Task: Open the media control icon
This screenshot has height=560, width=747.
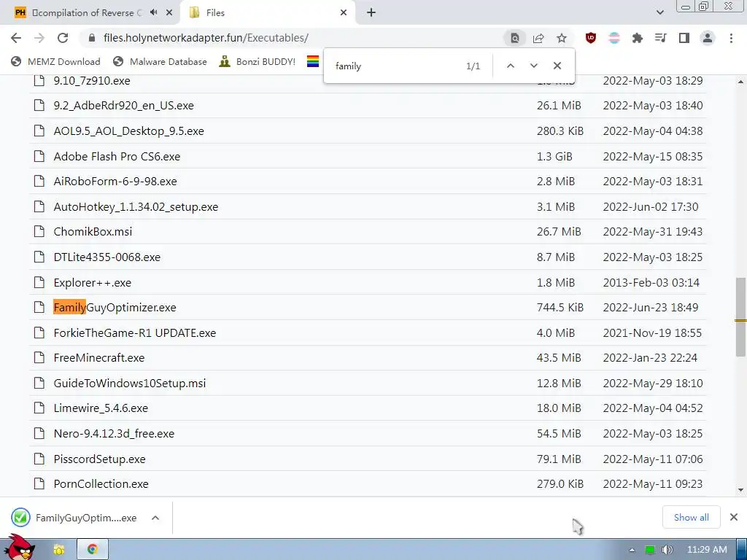Action: tap(661, 38)
